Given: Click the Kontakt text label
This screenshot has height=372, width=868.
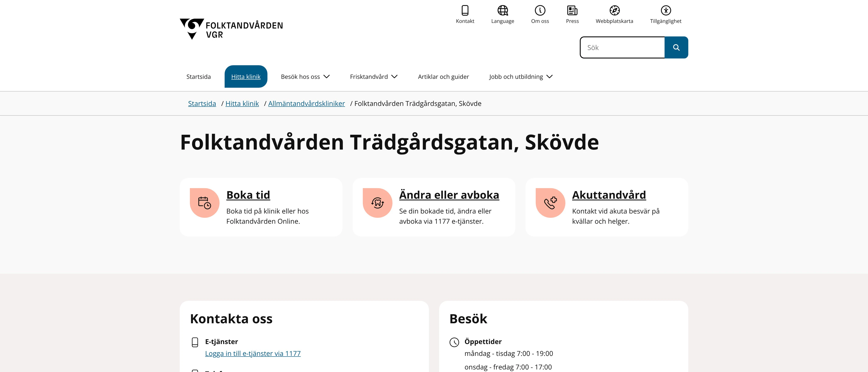Looking at the screenshot, I should point(465,21).
